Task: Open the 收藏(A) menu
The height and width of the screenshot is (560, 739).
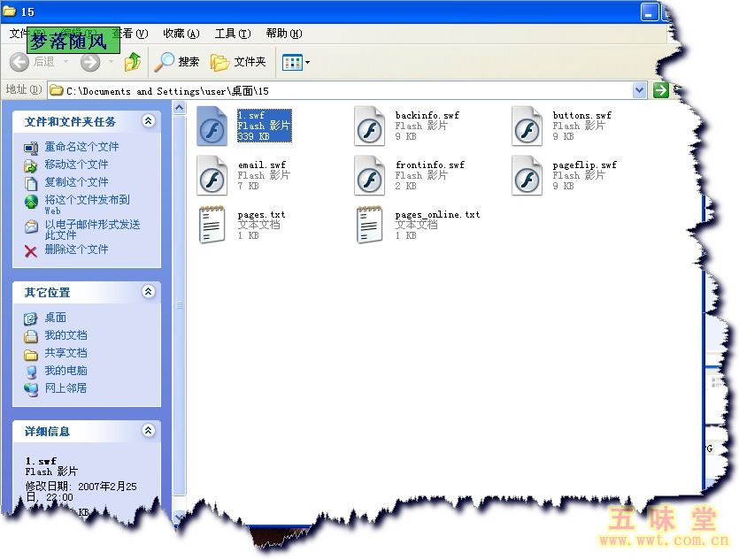Action: pos(181,34)
